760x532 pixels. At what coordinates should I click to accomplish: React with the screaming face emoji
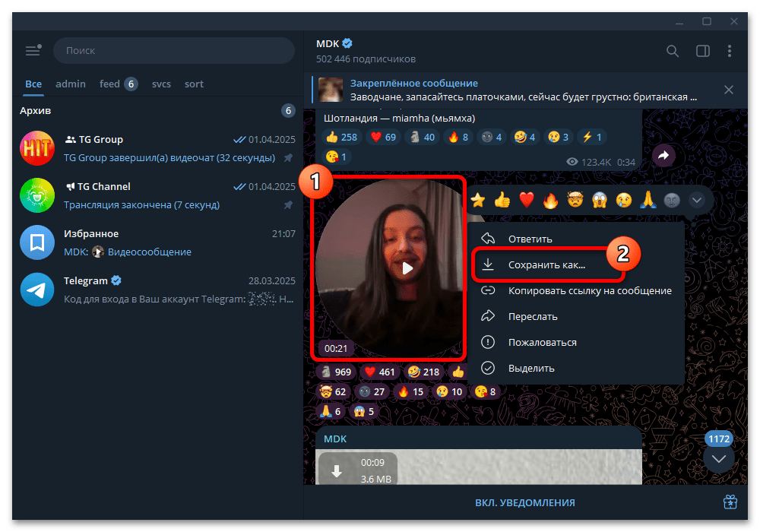pyautogui.click(x=600, y=200)
